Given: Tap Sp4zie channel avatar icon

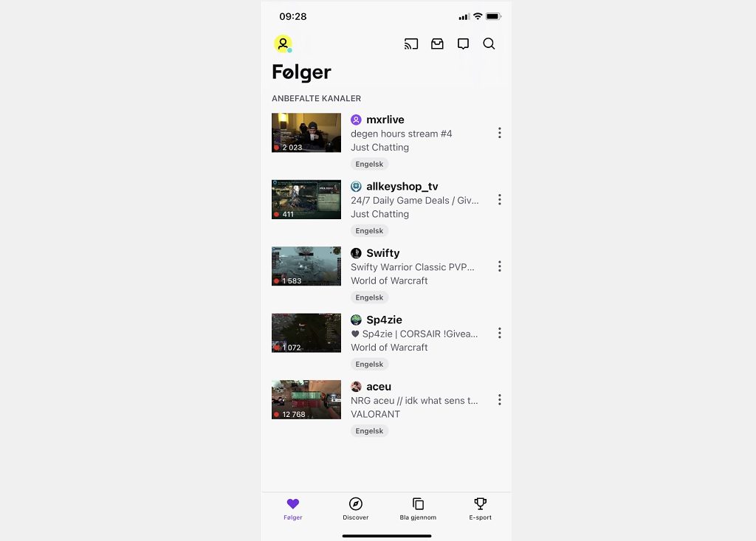Looking at the screenshot, I should coord(356,320).
